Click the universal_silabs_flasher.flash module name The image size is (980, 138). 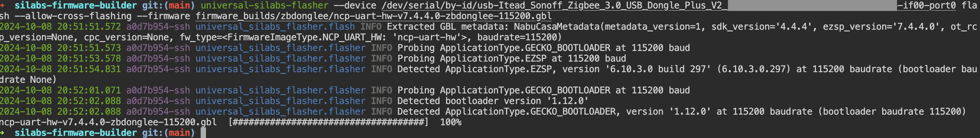tap(275, 27)
